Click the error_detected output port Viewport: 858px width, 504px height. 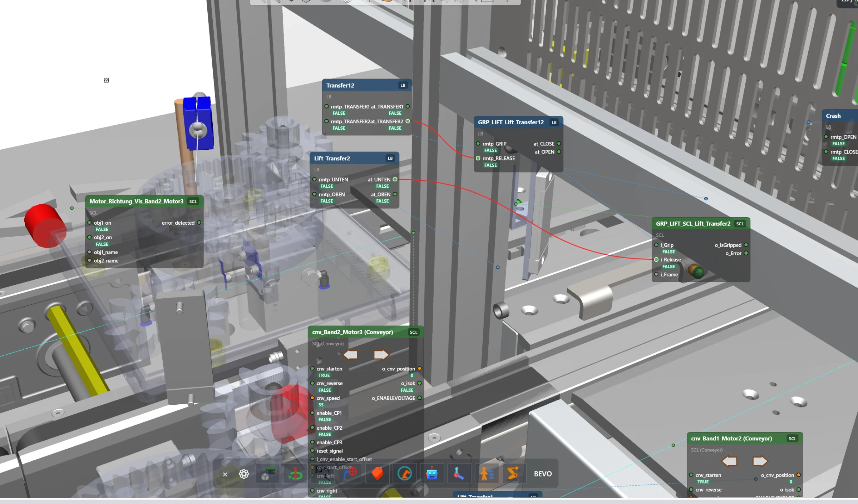point(199,223)
